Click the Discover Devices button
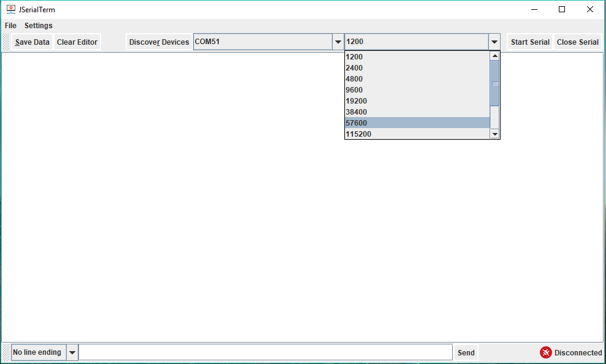 pyautogui.click(x=159, y=42)
